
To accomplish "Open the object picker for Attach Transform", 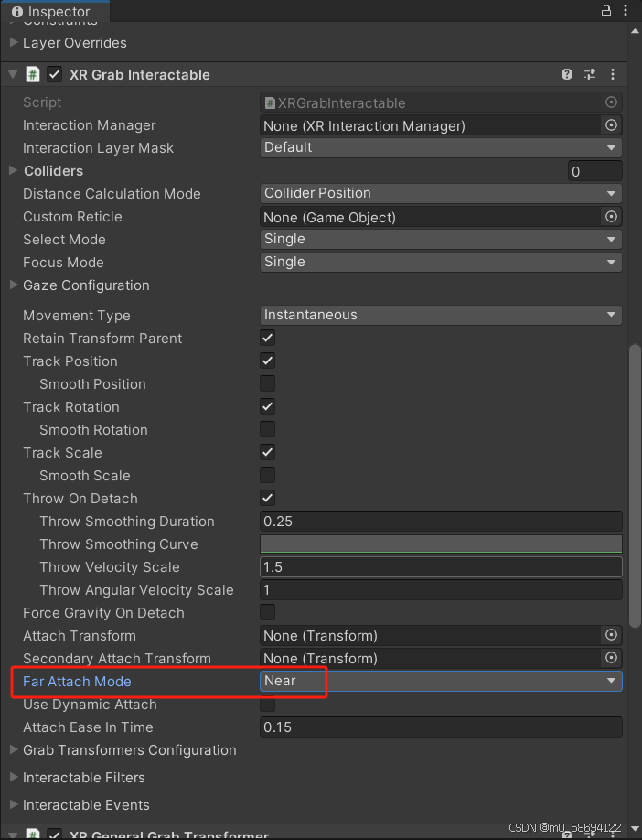I will (x=611, y=635).
